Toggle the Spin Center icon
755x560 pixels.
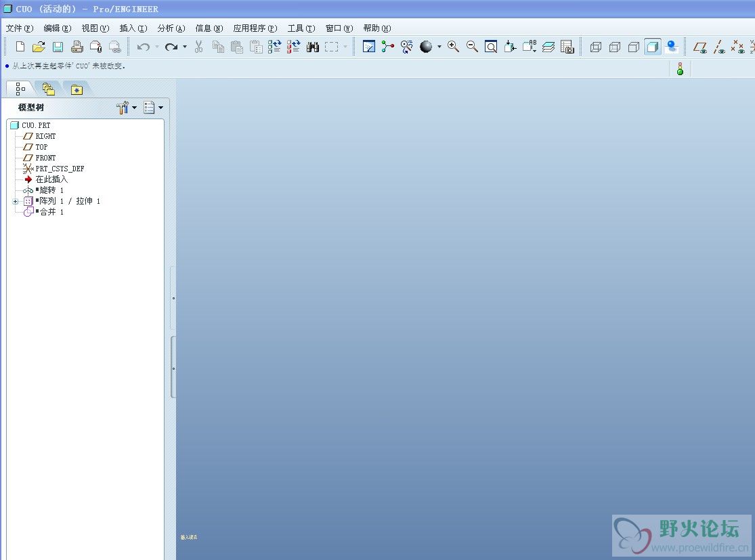pyautogui.click(x=387, y=47)
